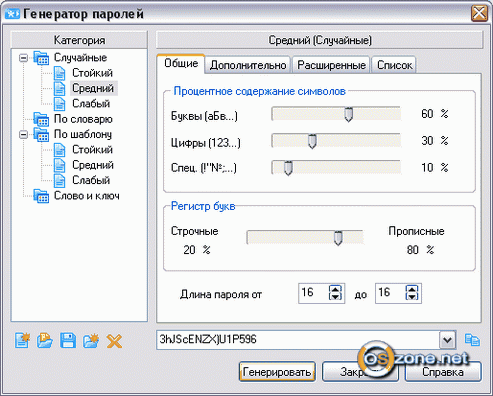Click the open profile folder icon

(x=45, y=340)
